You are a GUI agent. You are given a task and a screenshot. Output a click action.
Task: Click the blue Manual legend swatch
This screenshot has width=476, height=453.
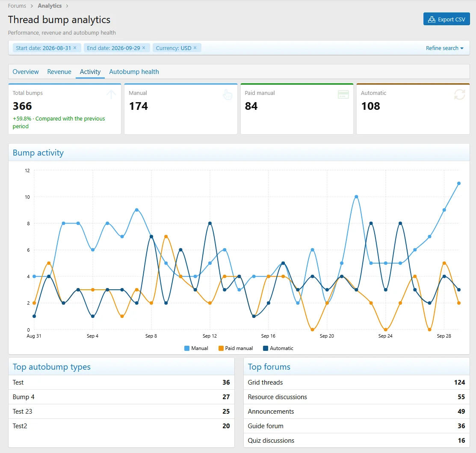coord(187,348)
